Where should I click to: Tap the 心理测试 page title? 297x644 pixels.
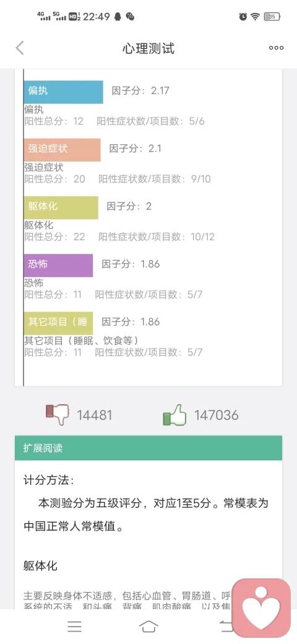(x=148, y=48)
